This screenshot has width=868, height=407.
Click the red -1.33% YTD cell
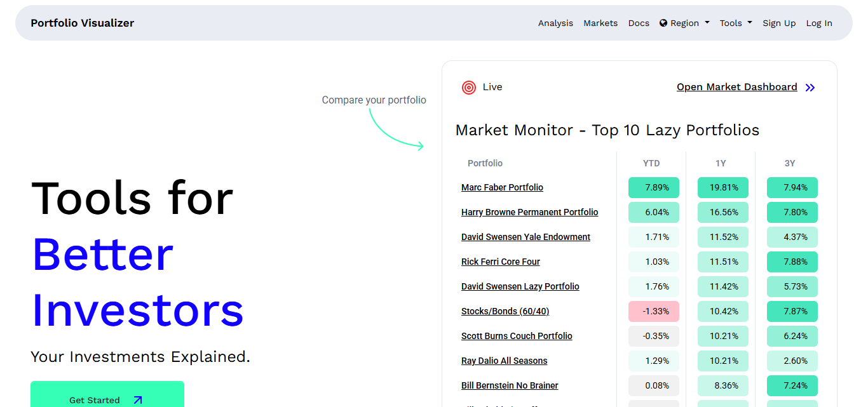[654, 311]
